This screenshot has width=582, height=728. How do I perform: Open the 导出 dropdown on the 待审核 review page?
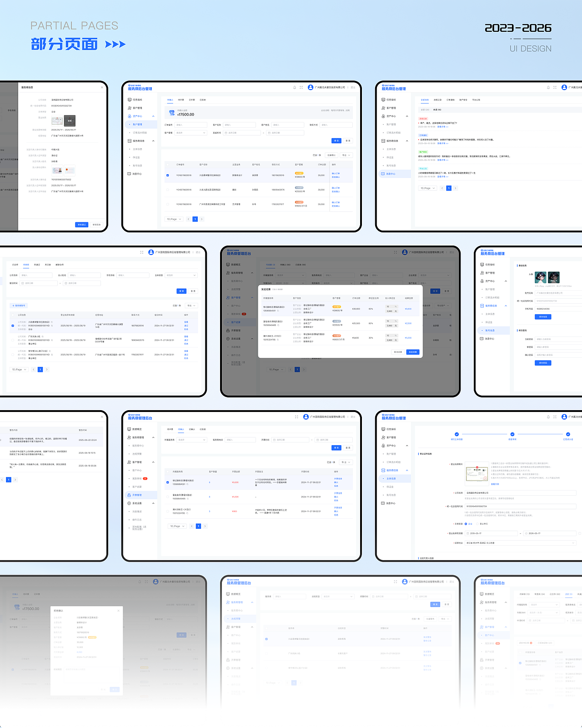click(x=191, y=306)
